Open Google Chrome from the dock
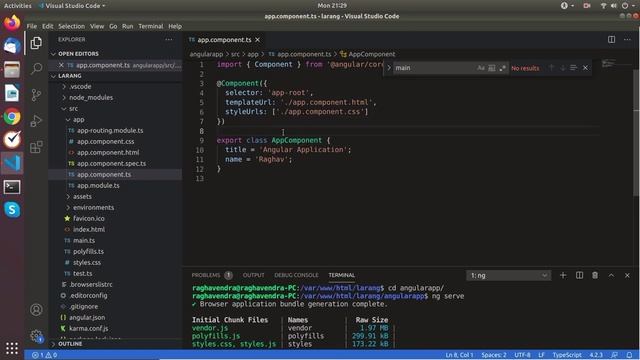The image size is (640, 360). 12,117
